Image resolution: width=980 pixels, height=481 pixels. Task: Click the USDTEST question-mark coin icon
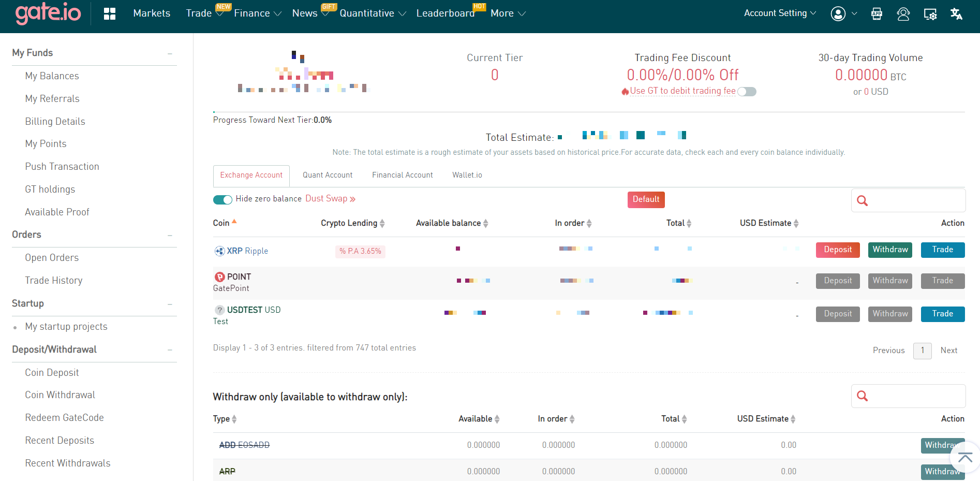click(219, 310)
